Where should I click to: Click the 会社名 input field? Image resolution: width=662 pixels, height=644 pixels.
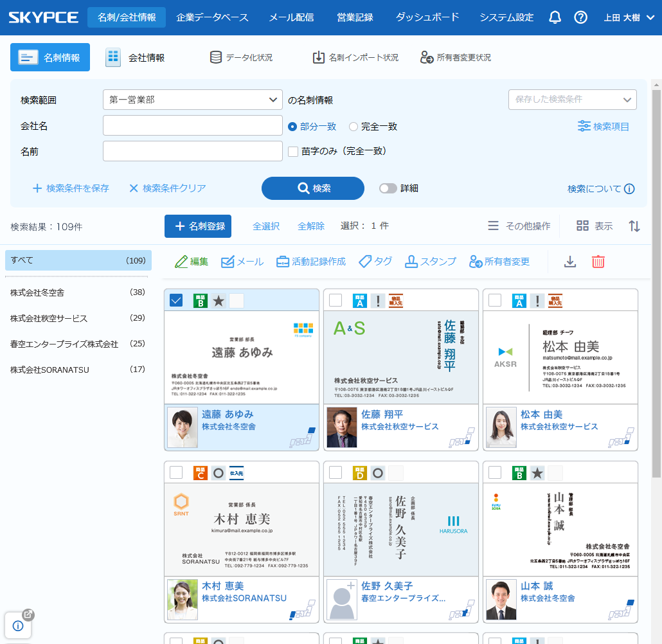point(192,126)
